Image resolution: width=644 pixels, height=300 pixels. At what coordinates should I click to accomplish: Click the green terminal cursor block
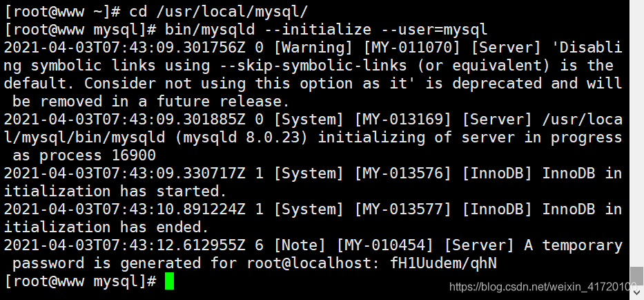[x=169, y=281]
